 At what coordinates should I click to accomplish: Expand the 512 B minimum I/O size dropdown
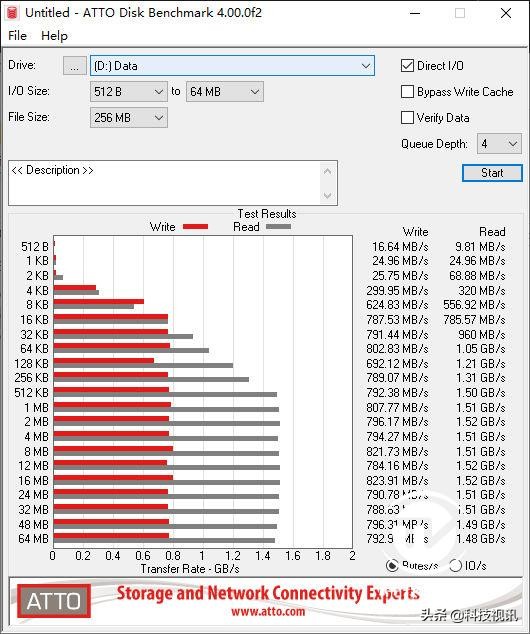pos(129,92)
